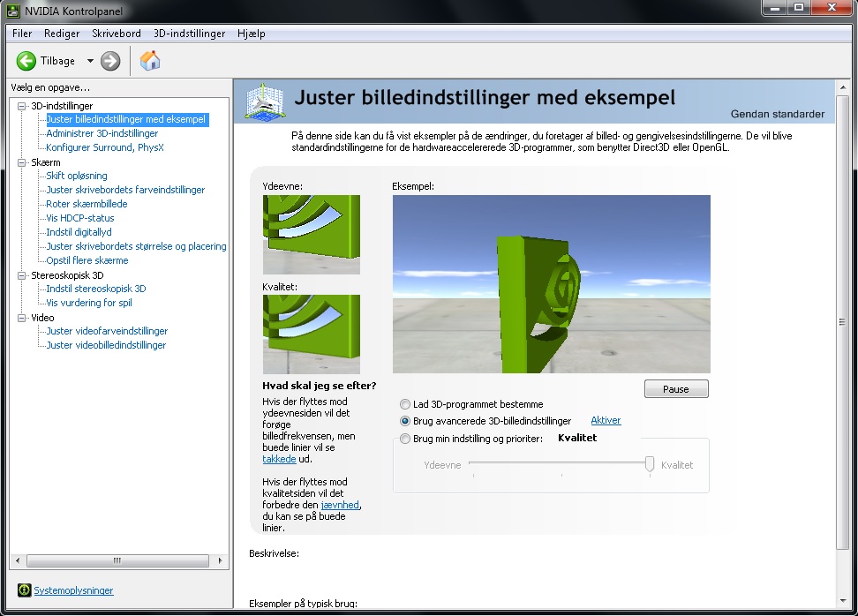Select Brug min indstilling og prioriter option

405,439
